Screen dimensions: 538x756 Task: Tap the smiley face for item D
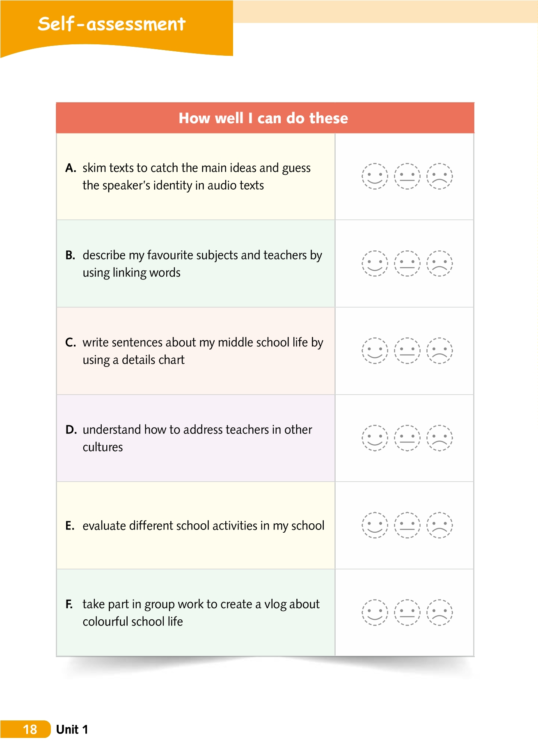(374, 438)
